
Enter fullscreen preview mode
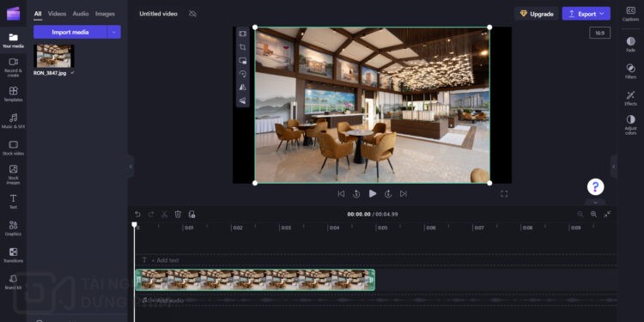click(x=504, y=194)
